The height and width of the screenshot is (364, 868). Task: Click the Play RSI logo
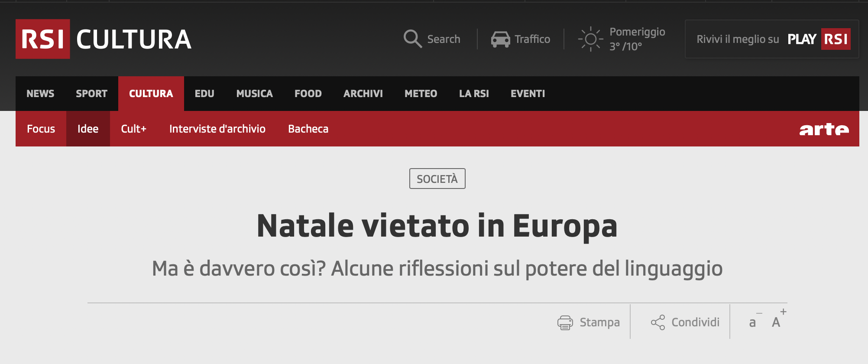tap(819, 39)
